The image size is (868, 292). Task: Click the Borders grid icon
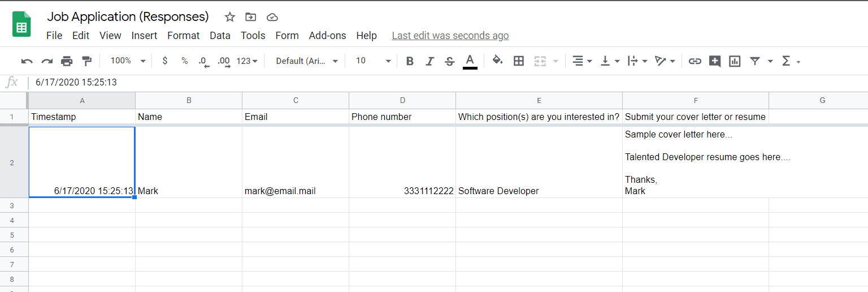click(x=518, y=61)
